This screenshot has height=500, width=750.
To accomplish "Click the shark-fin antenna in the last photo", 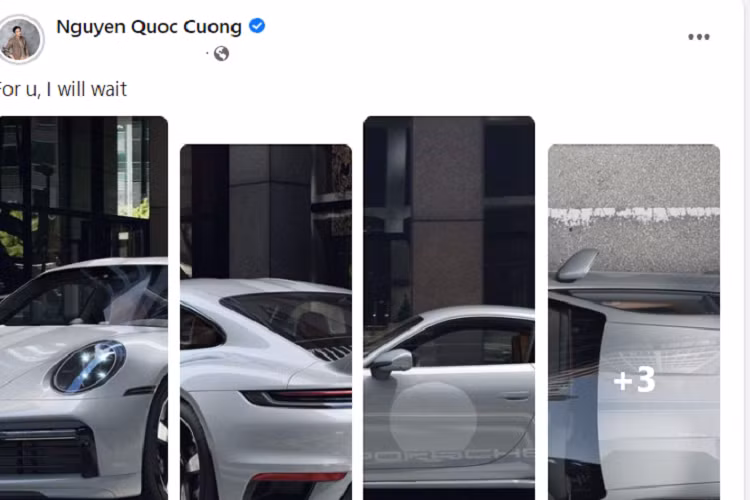I will 577,265.
